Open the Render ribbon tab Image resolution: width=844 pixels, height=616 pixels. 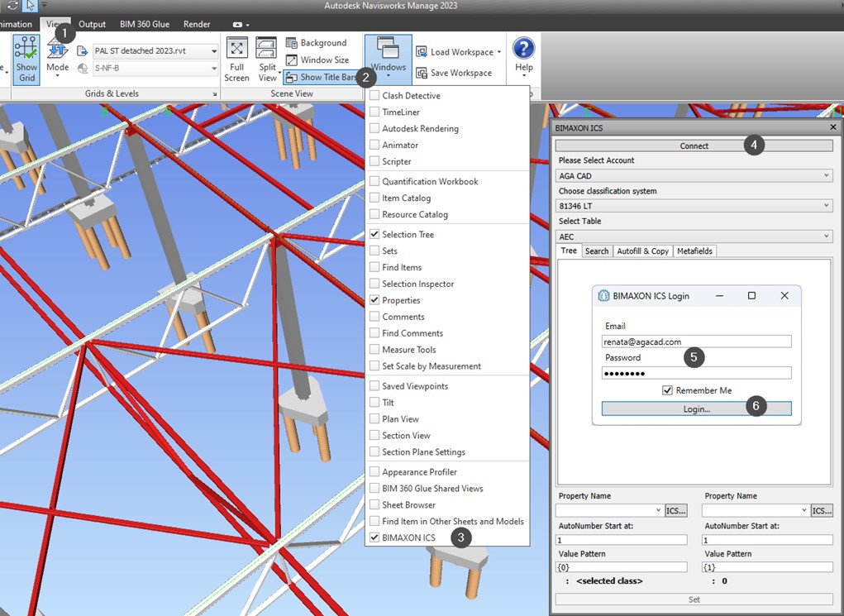(197, 24)
